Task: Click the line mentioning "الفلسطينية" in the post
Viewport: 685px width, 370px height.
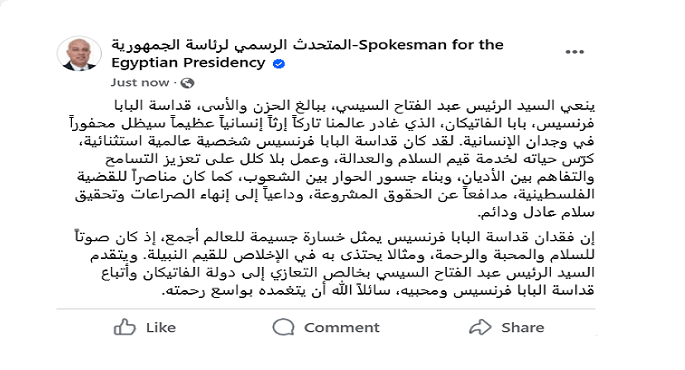Action: [335, 195]
